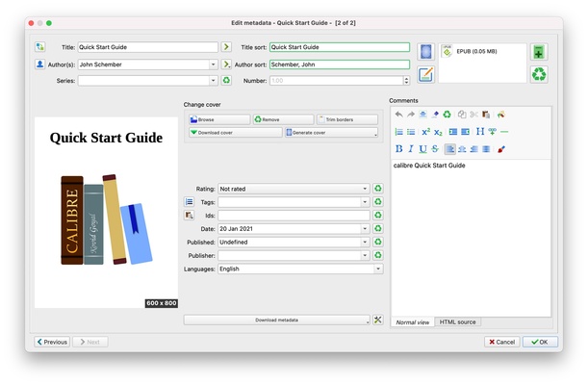Image resolution: width=588 pixels, height=385 pixels.
Task: Open the Author(s) dropdown arrow
Action: 213,64
